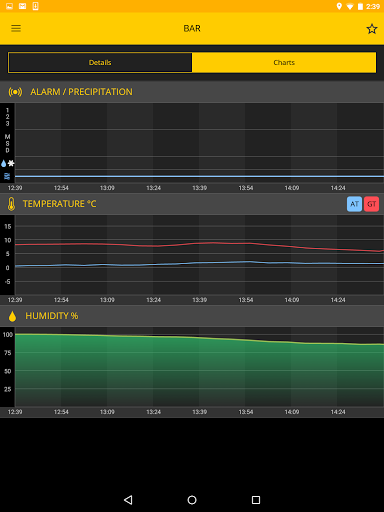Open Android recent apps overview

(x=256, y=500)
